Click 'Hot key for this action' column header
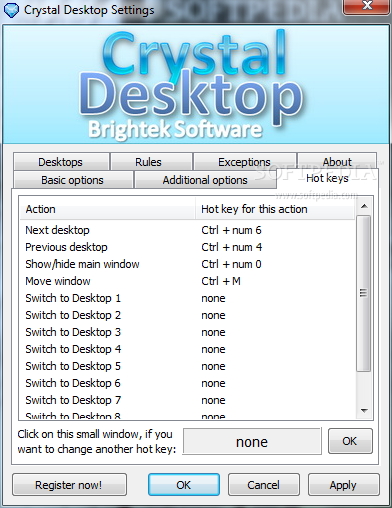The height and width of the screenshot is (508, 392). (275, 209)
